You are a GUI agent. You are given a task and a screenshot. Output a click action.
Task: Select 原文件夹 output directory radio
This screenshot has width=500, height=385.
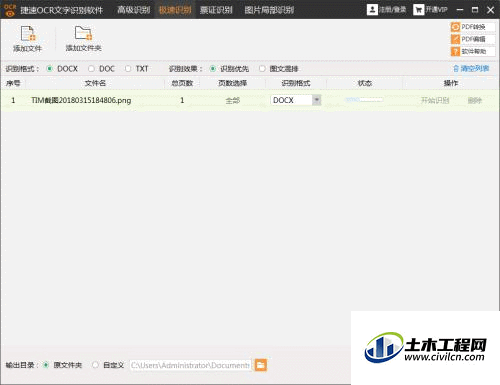(46, 365)
